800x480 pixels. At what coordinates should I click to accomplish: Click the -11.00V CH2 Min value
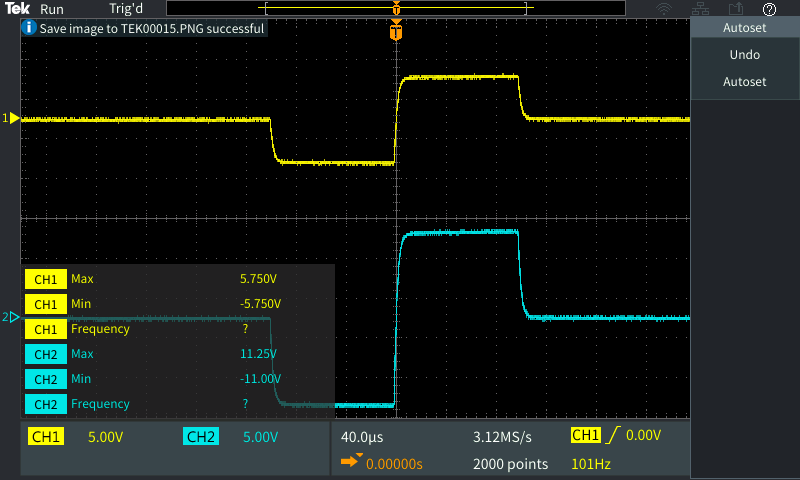260,379
